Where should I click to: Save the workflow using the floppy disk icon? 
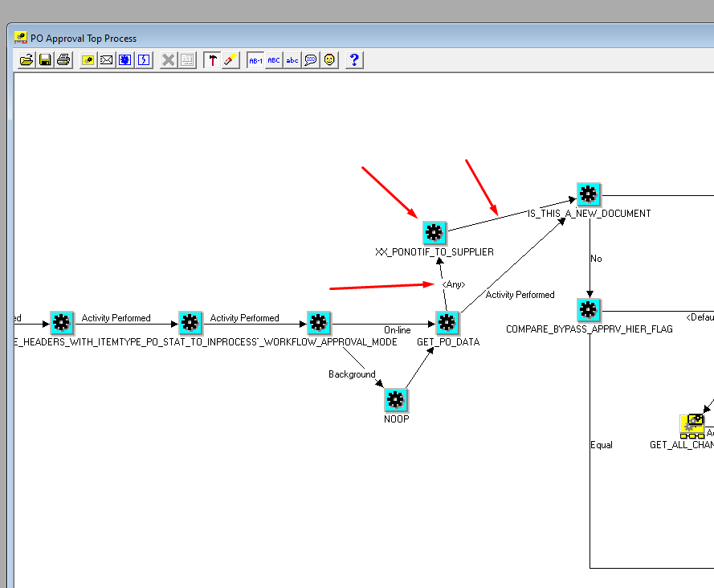click(x=45, y=60)
